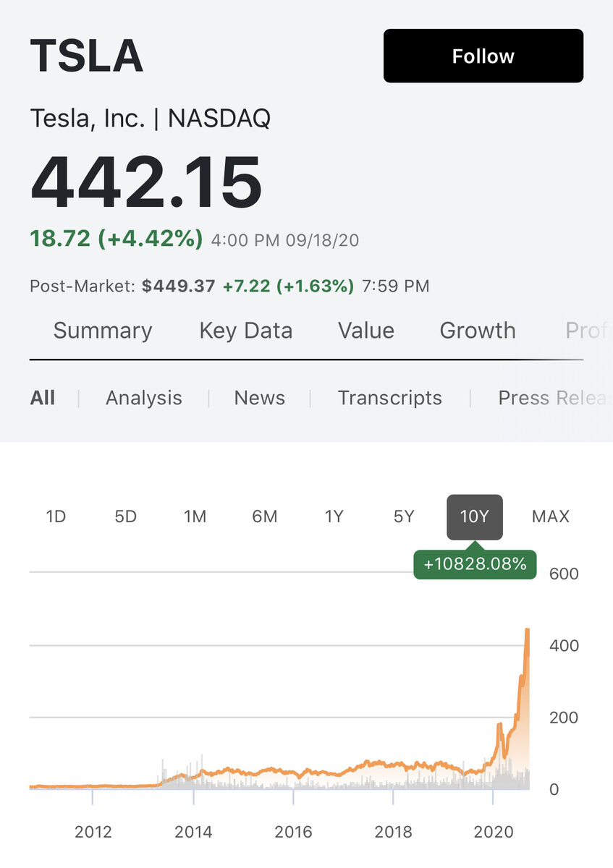Viewport: 613px width, 868px height.
Task: Open the Summary tab
Action: pyautogui.click(x=103, y=331)
